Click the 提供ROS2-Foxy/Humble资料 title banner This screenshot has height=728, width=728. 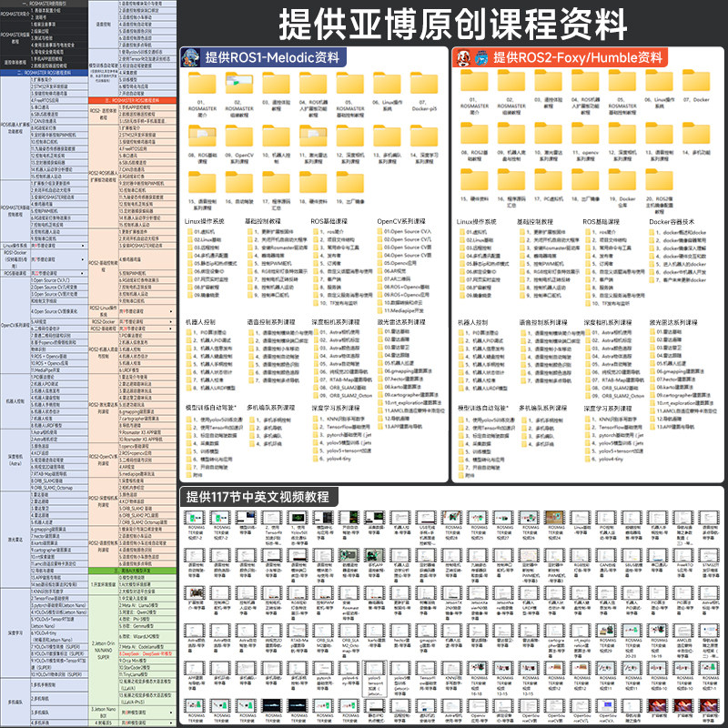click(x=561, y=57)
